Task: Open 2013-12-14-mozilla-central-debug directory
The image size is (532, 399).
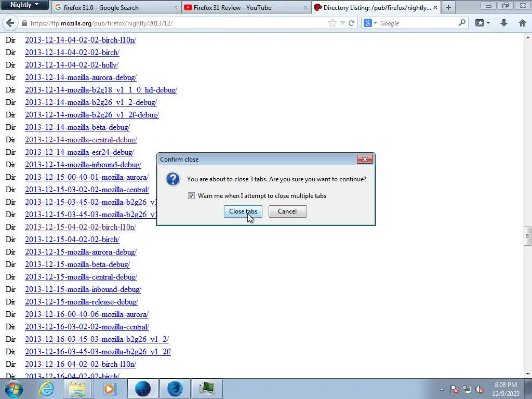Action: point(81,140)
